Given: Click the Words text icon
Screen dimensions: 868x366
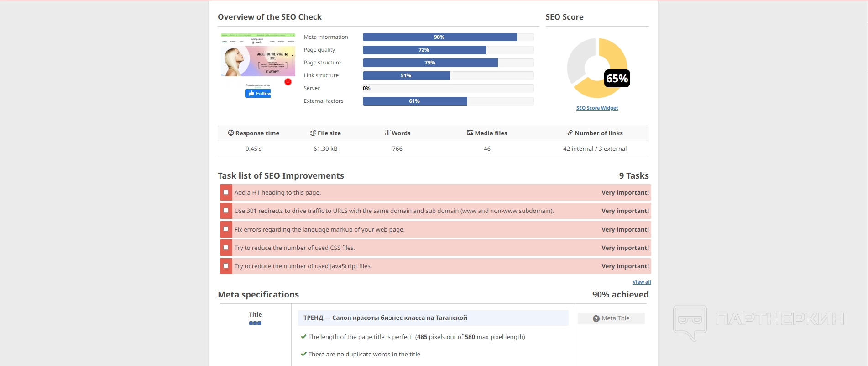Looking at the screenshot, I should [387, 133].
